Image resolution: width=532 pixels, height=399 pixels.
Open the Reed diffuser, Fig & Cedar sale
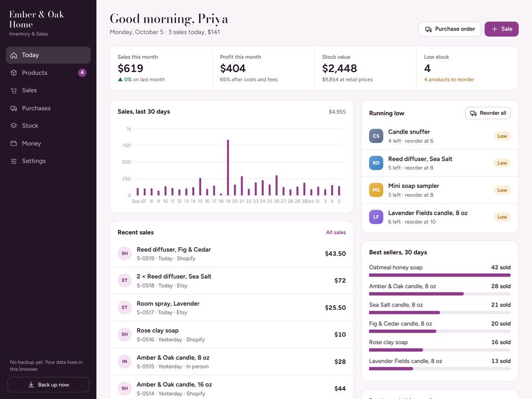tap(232, 253)
